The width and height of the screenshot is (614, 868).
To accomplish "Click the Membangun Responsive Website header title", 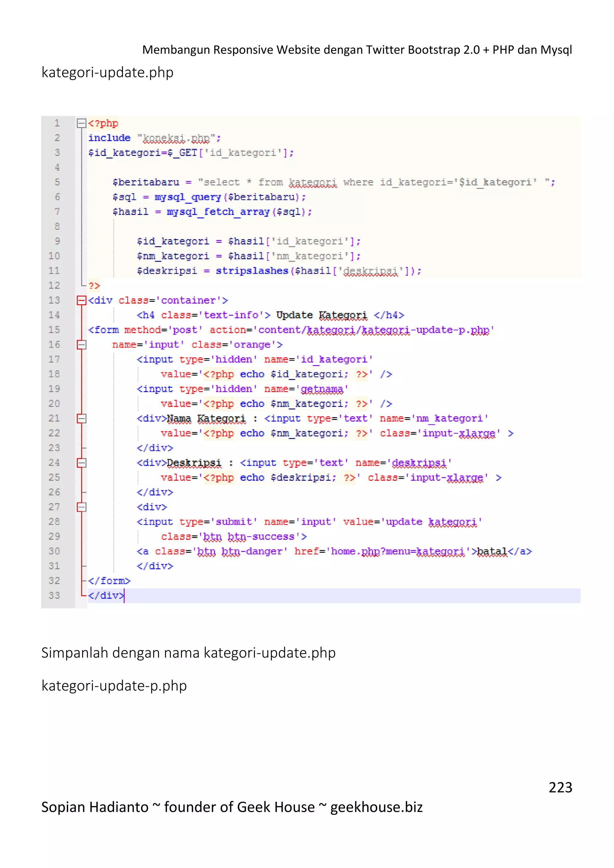I will point(357,50).
